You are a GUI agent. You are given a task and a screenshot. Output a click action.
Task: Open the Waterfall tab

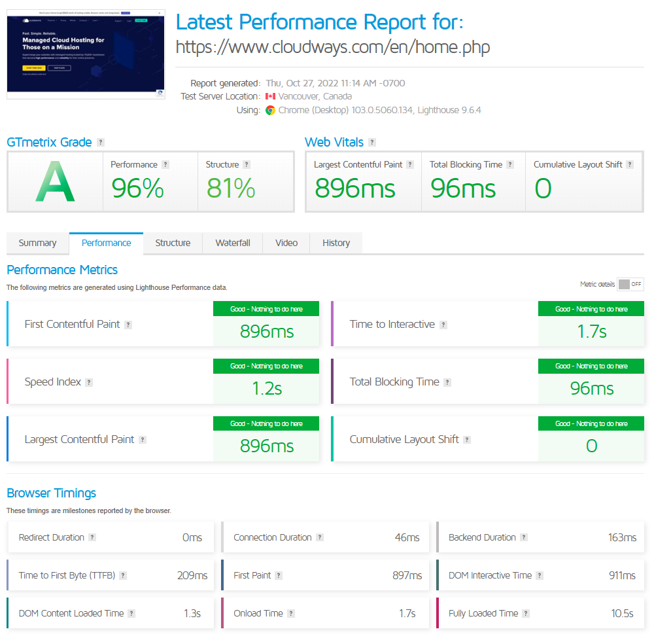pyautogui.click(x=233, y=243)
